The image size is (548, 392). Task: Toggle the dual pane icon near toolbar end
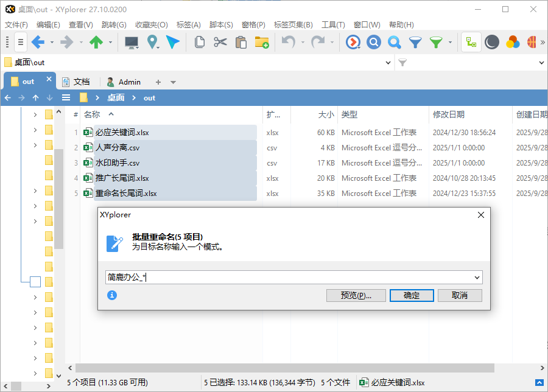(472, 42)
